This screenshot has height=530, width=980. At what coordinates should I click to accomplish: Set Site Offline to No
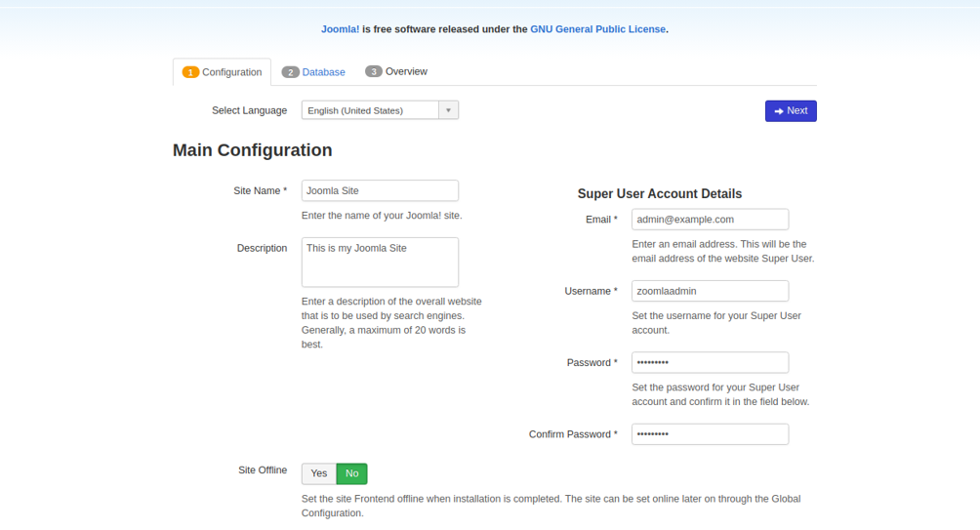click(x=351, y=473)
